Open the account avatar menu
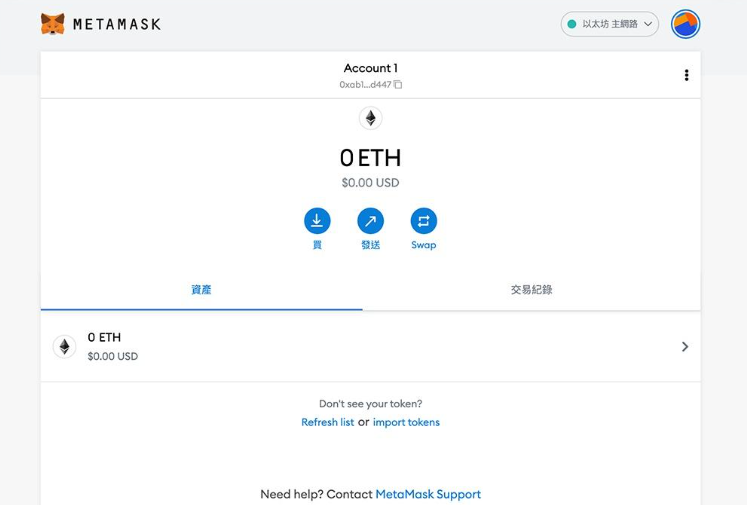This screenshot has height=505, width=747. 685,24
